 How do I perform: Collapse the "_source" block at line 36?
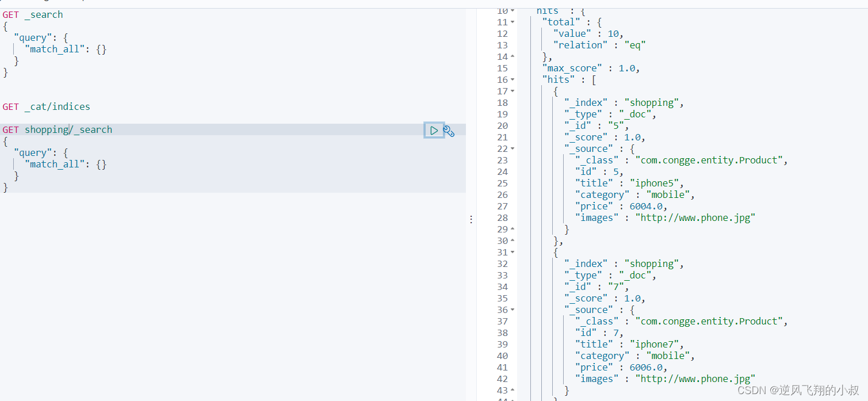point(513,310)
